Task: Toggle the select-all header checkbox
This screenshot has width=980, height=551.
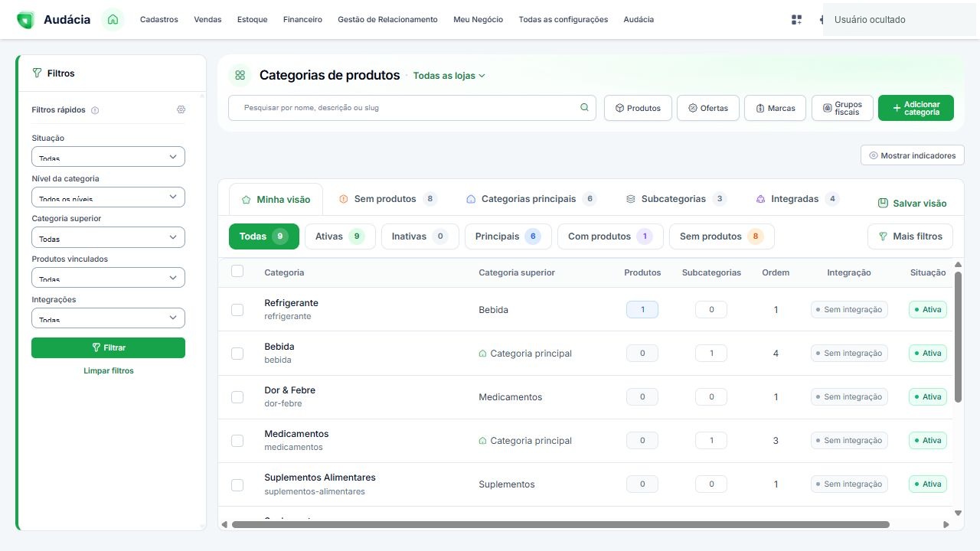Action: point(237,271)
